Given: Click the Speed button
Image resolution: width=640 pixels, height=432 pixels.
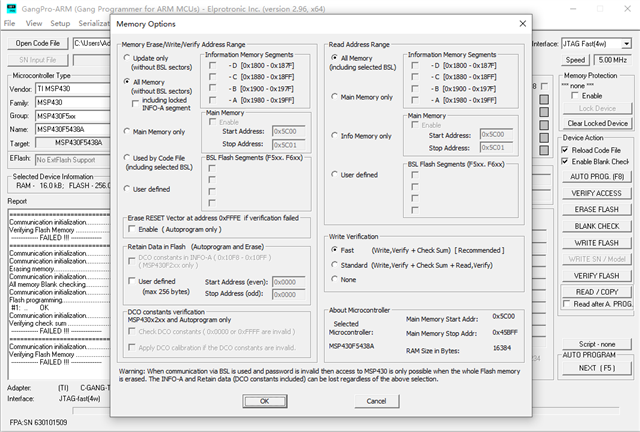Looking at the screenshot, I should tap(575, 60).
